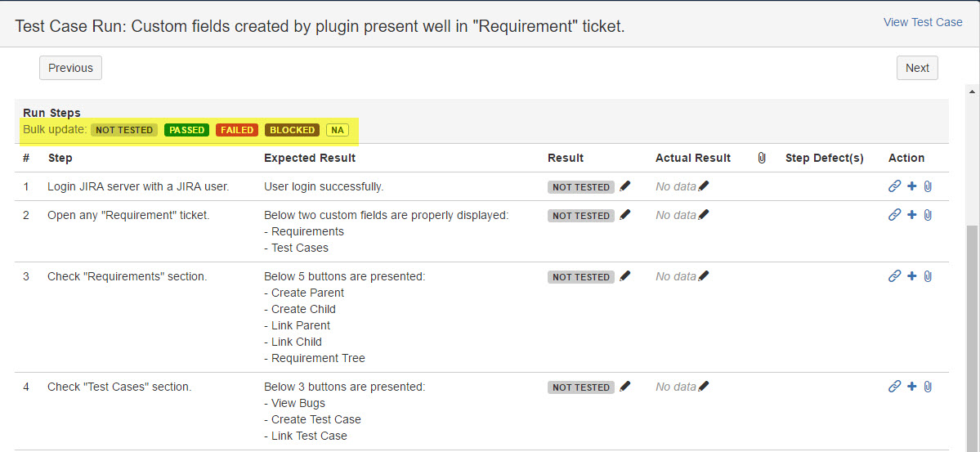This screenshot has height=452, width=980.
Task: Click the link icon for step 1
Action: tap(894, 186)
